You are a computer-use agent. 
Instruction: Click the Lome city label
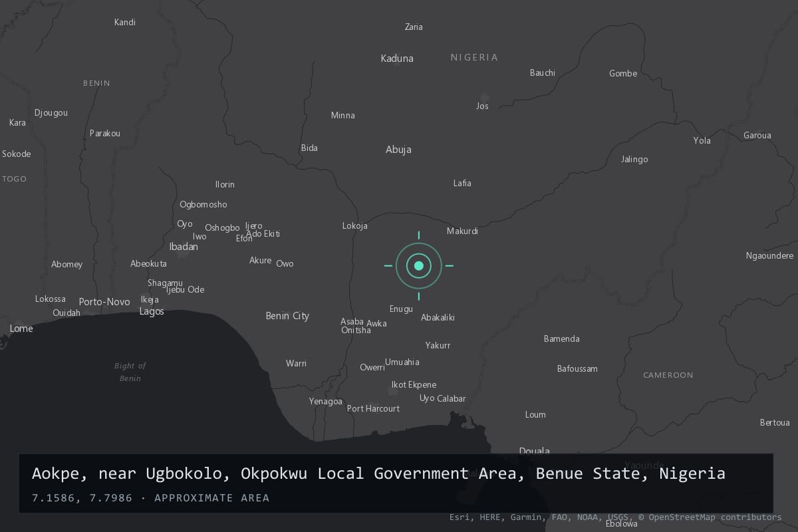click(x=21, y=329)
